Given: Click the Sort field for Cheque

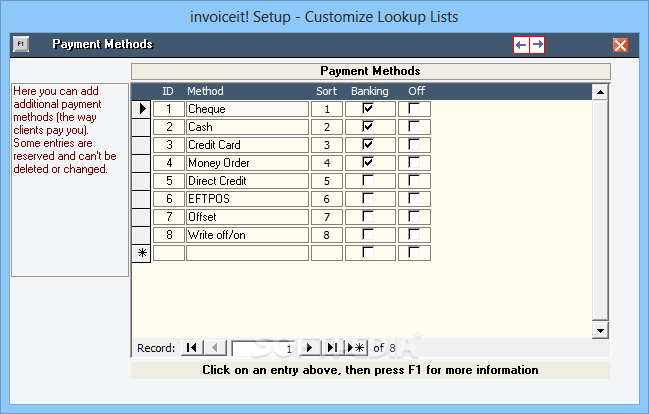Looking at the screenshot, I should 327,109.
